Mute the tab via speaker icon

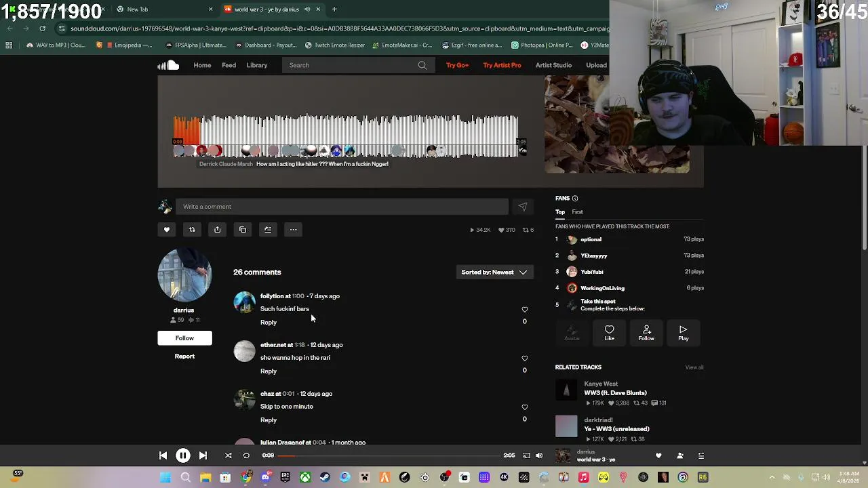pos(307,9)
